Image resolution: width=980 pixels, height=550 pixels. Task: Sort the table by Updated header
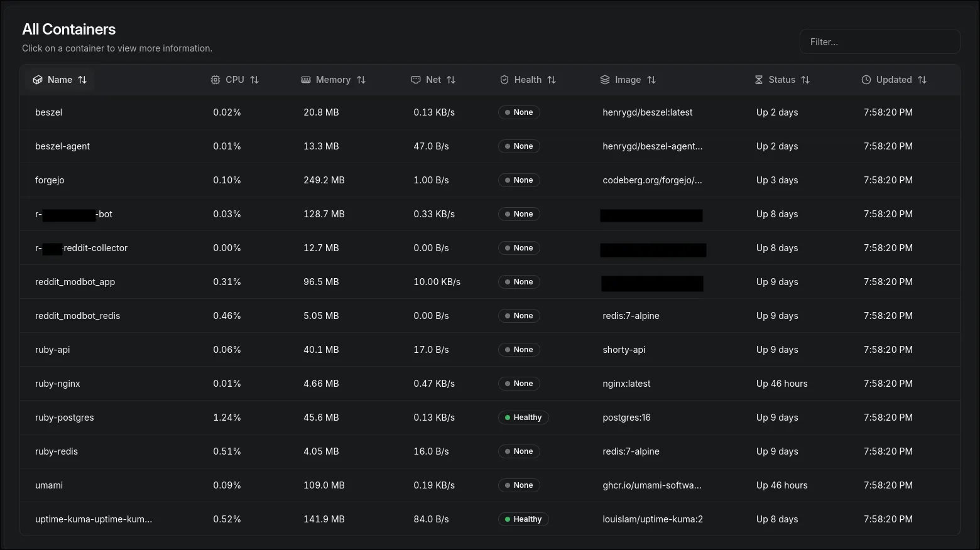tap(894, 80)
